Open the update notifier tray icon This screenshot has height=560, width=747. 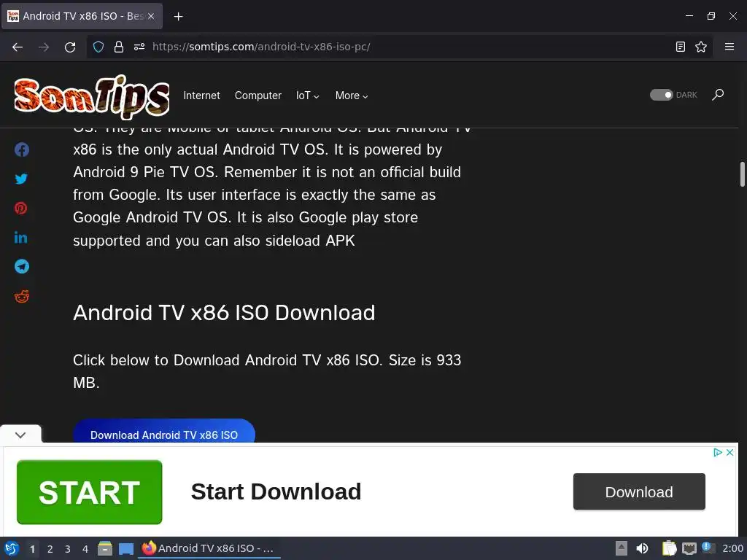tap(708, 548)
